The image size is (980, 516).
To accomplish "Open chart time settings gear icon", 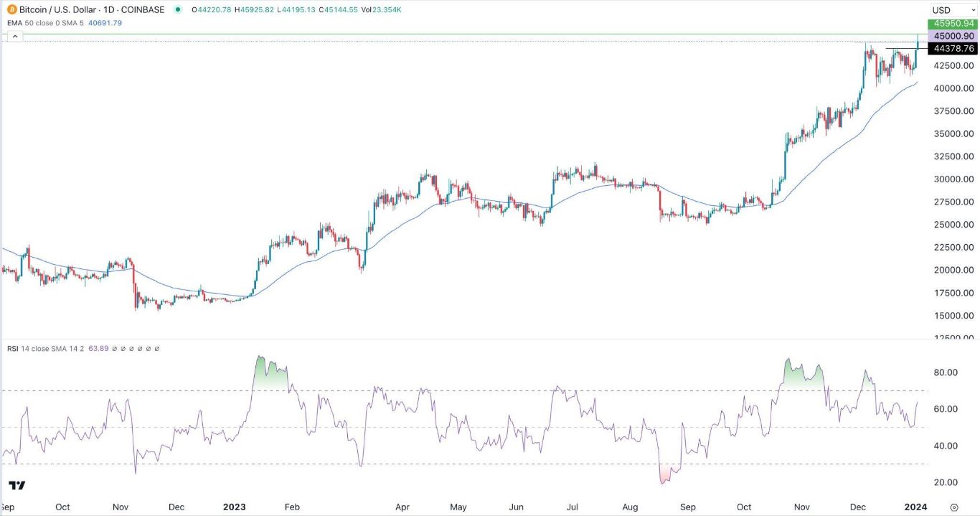I will coord(954,507).
